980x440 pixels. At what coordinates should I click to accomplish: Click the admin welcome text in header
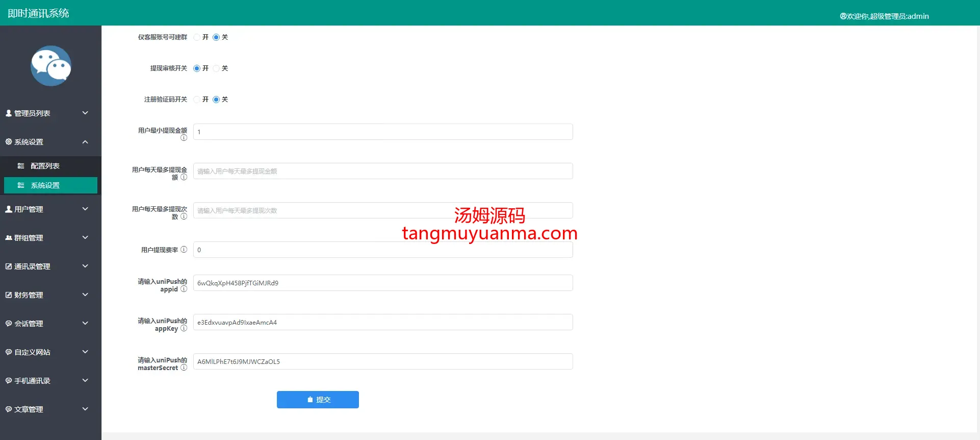click(884, 16)
